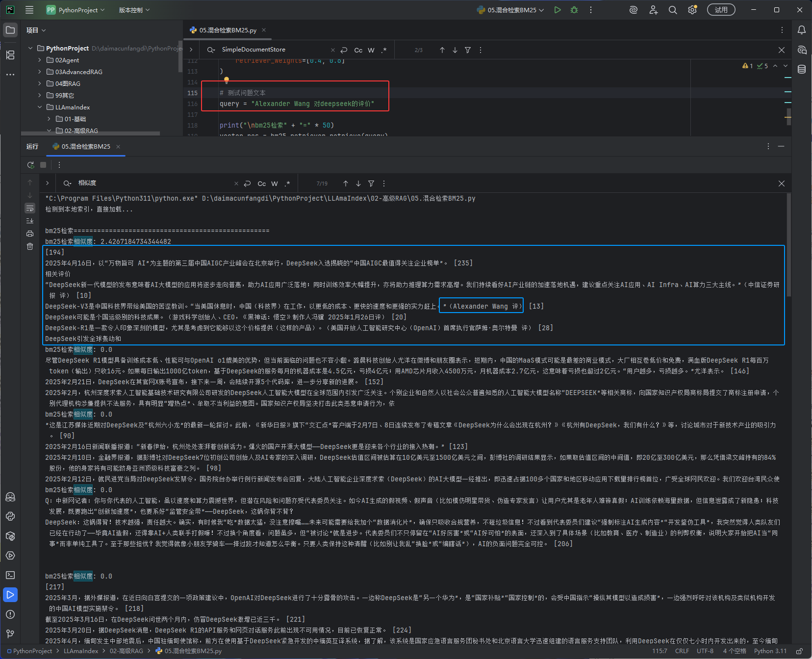Click the run console vertical scrollbar
This screenshot has height=659, width=812.
tap(789, 245)
